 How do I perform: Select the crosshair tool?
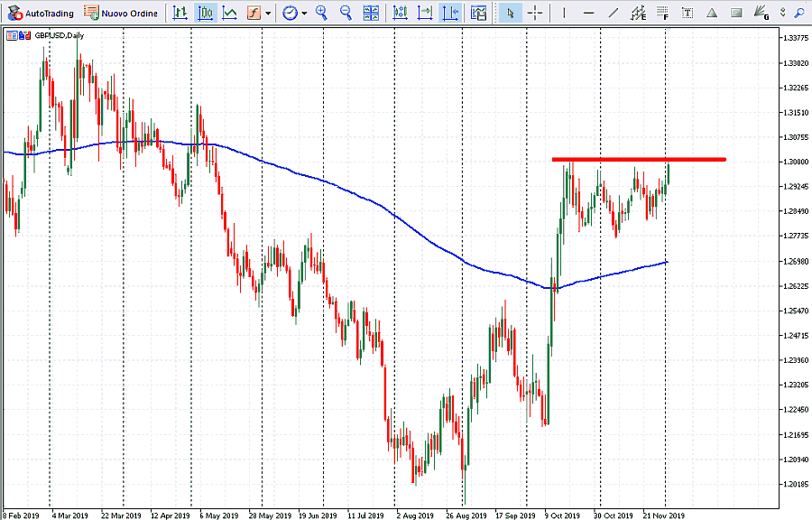[x=535, y=13]
